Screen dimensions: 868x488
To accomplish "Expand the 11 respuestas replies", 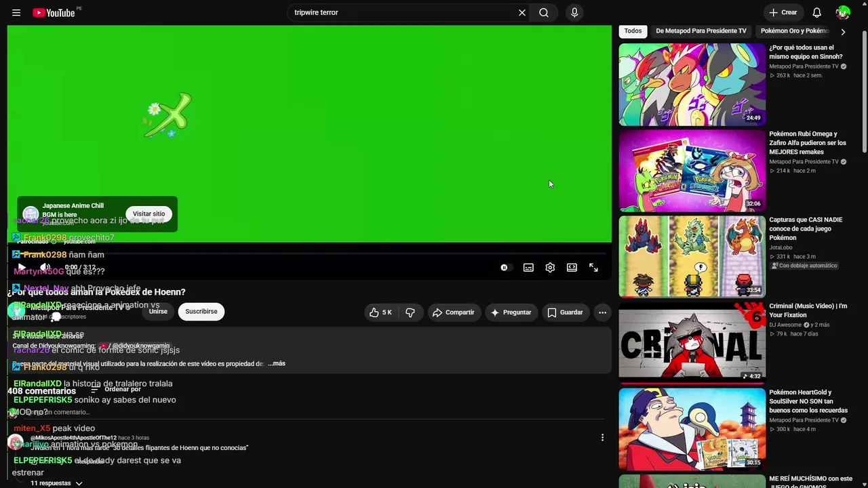I will tap(56, 483).
